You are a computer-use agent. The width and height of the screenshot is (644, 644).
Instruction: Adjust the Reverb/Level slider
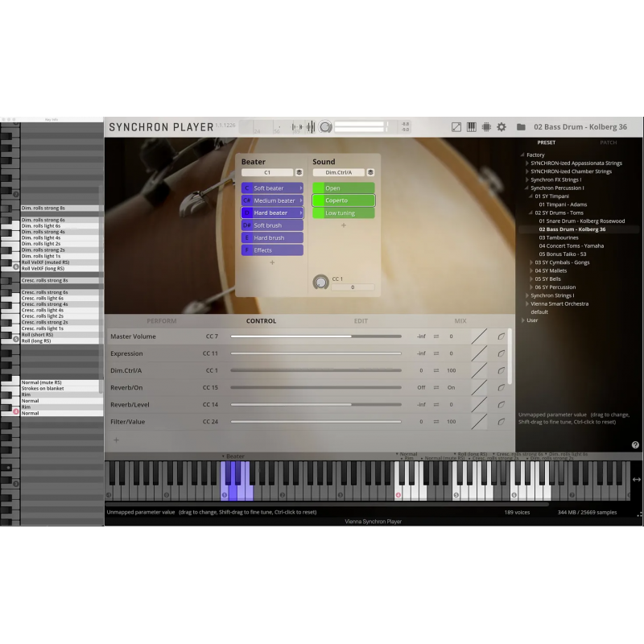click(316, 405)
